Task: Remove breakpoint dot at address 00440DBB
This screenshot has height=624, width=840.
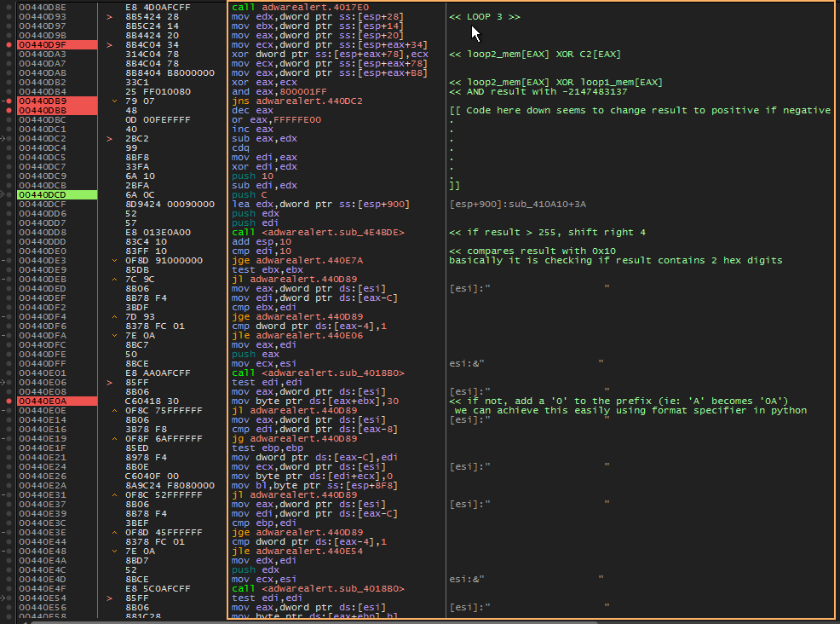Action: [9, 111]
